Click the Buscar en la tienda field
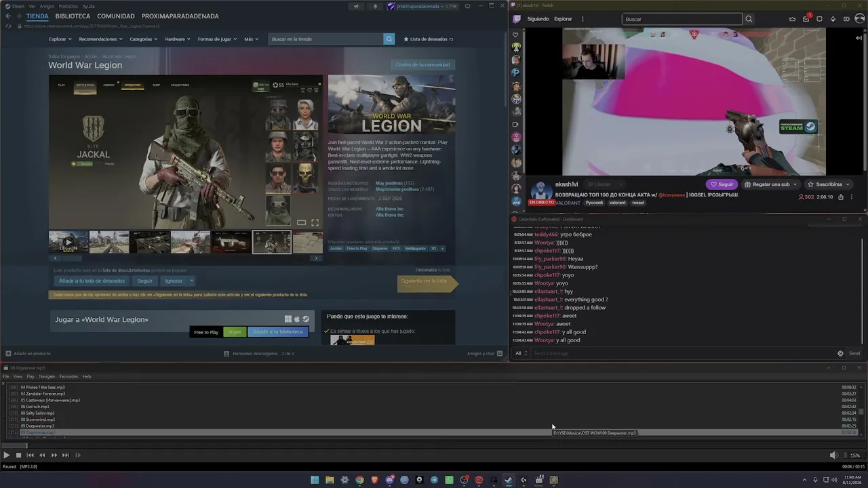Viewport: 868px width, 488px height. point(326,39)
